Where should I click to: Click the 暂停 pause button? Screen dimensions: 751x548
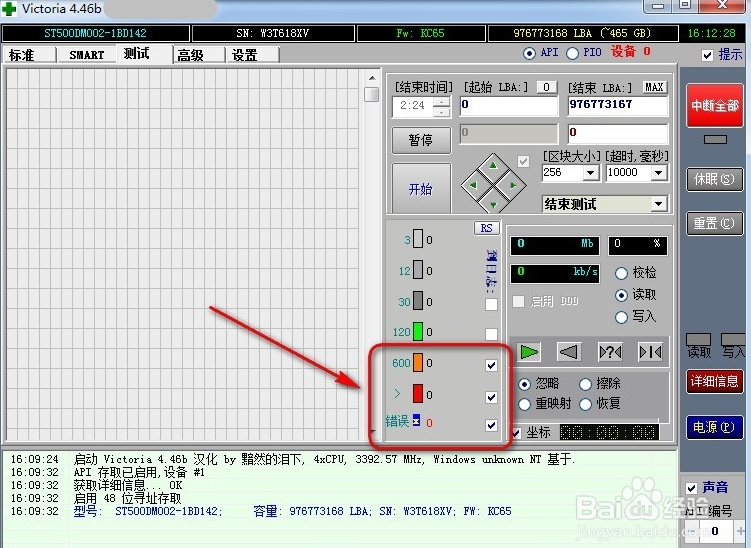(421, 139)
